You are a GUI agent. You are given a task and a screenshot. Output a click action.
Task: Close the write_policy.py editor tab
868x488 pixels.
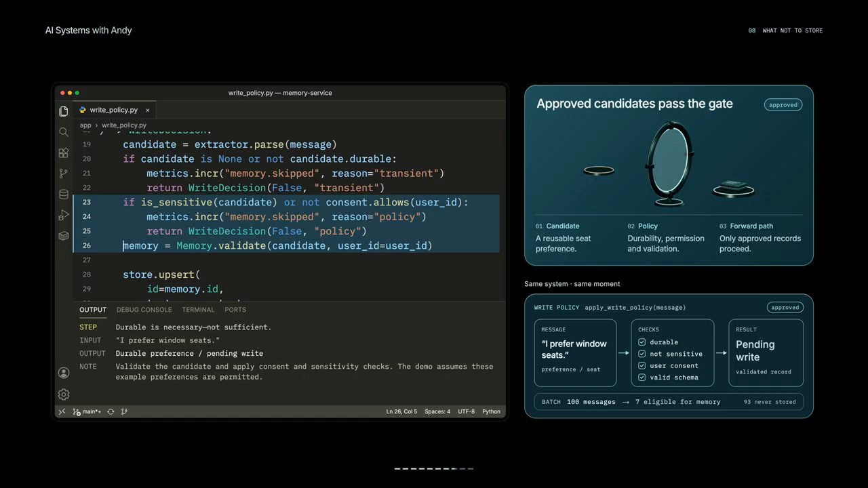point(147,110)
